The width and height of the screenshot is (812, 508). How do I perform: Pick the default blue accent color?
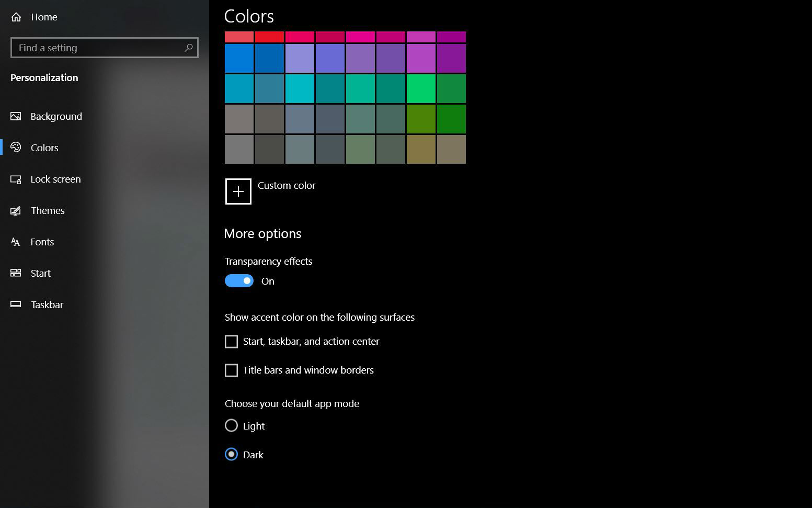tap(239, 58)
